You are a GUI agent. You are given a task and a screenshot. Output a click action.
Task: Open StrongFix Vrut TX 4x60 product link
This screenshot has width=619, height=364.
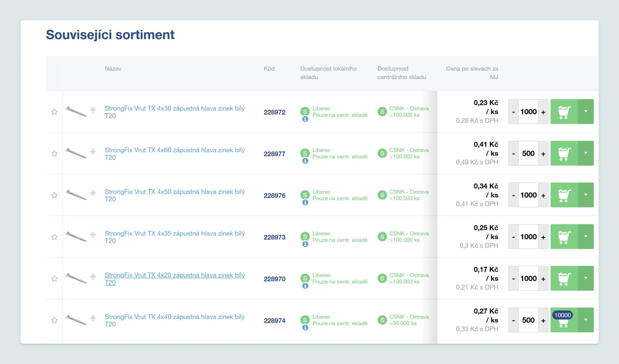[x=175, y=154]
